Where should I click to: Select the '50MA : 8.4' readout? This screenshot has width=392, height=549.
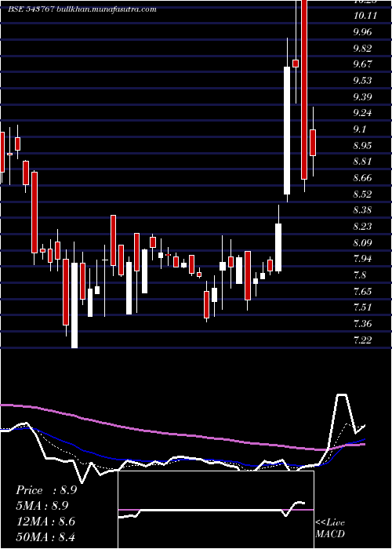[x=45, y=537]
